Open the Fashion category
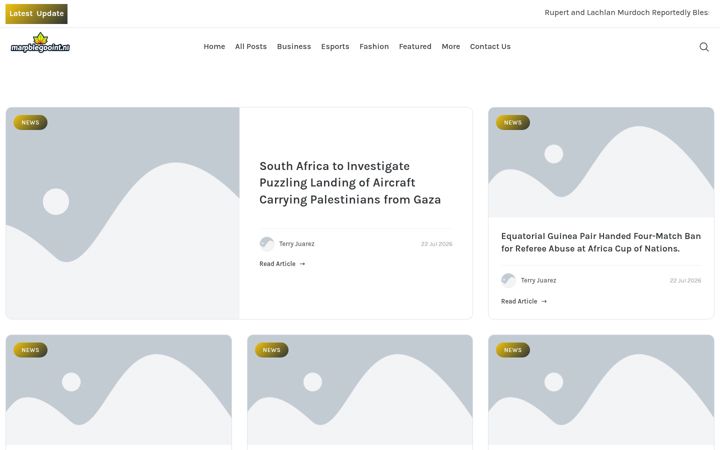This screenshot has width=720, height=450. pos(374,46)
